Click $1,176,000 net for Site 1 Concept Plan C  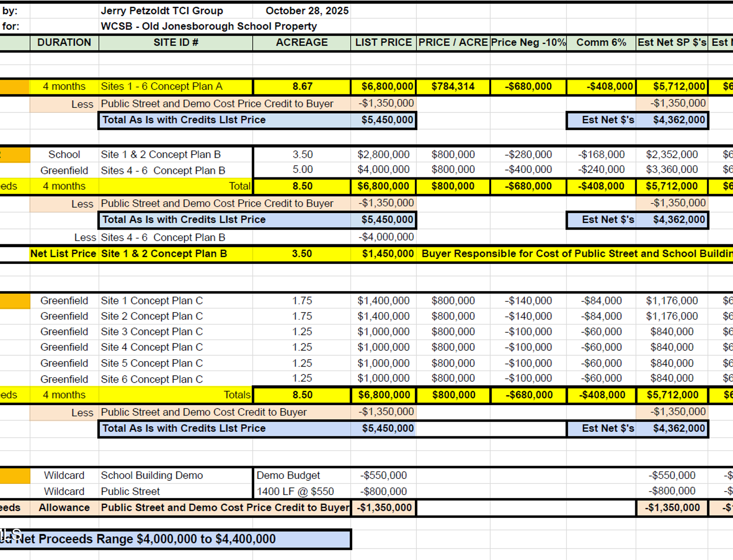point(672,301)
